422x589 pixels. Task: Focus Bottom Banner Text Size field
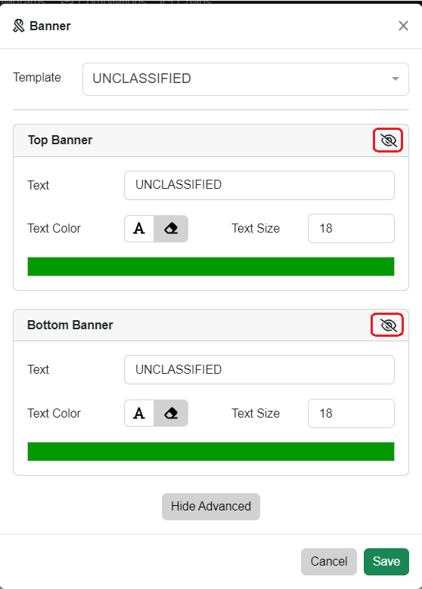[x=351, y=413]
